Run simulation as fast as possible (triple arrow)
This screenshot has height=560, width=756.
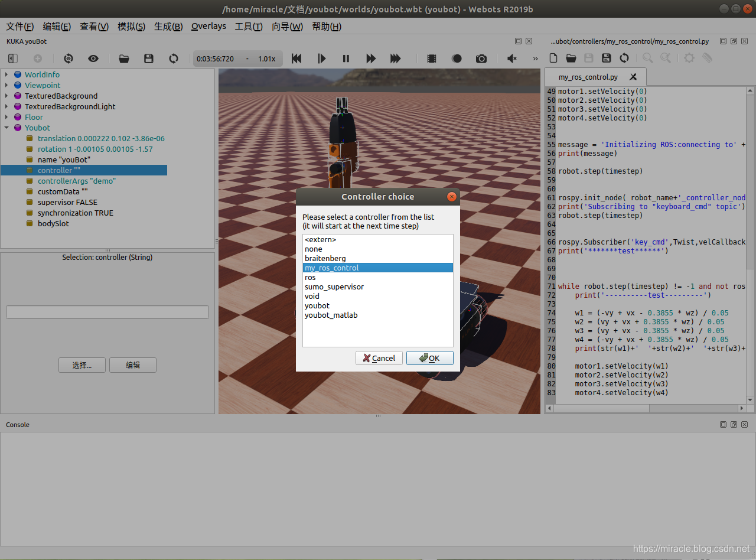[396, 58]
